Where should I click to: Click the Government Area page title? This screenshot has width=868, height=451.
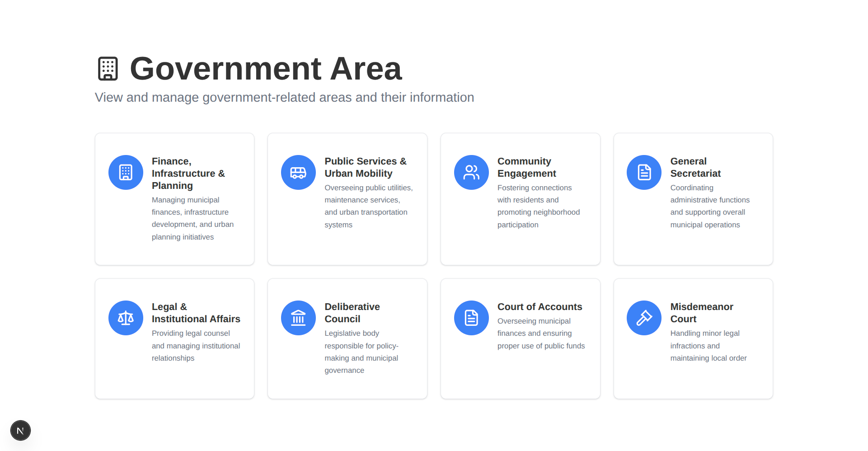click(x=265, y=68)
